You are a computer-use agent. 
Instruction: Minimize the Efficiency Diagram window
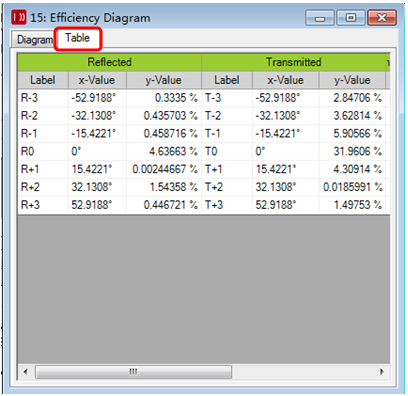pos(320,17)
